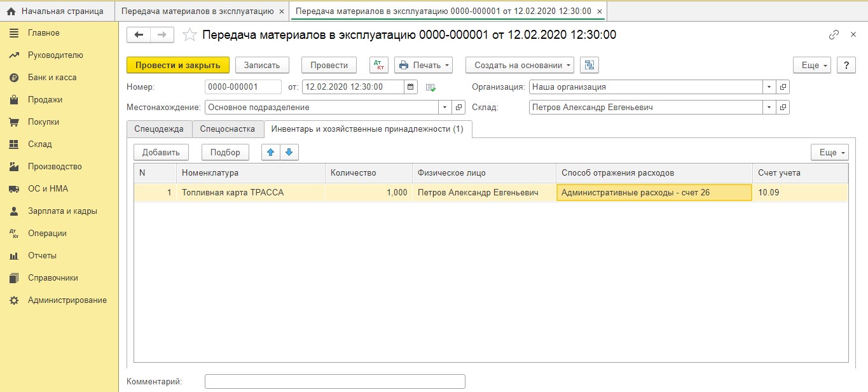Open the top Еще menu
868x392 pixels.
(x=812, y=65)
